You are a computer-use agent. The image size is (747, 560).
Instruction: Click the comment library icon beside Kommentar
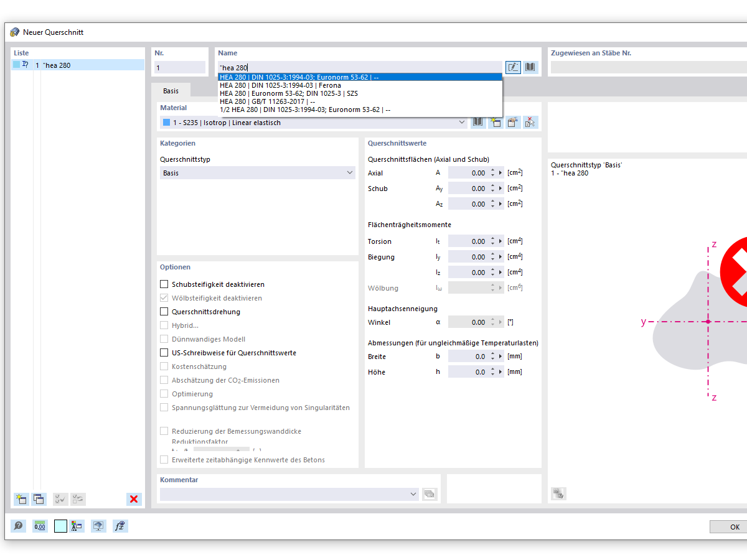pos(430,494)
